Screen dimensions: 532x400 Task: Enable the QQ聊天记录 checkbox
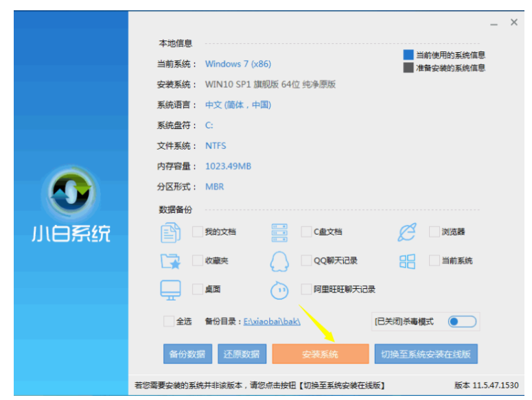(306, 261)
